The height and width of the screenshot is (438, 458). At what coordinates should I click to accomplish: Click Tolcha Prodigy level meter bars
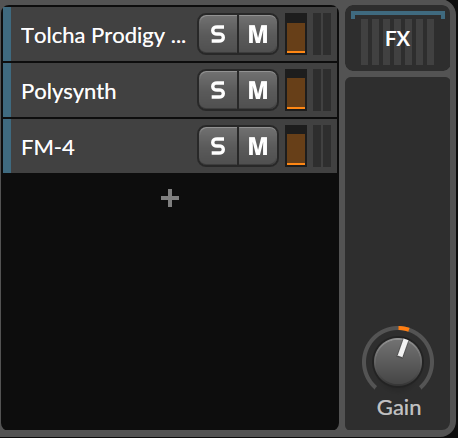(322, 34)
